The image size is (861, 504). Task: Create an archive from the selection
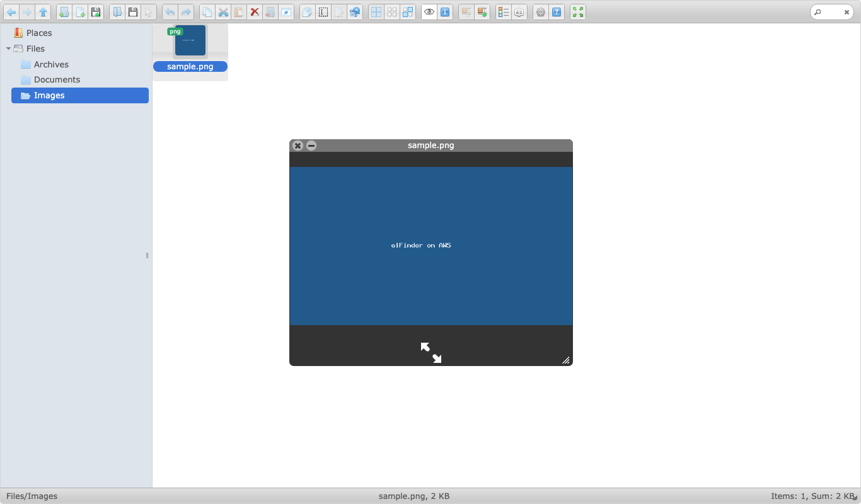[482, 12]
